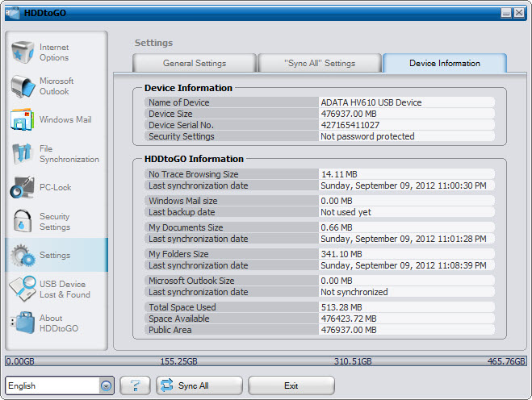Viewport: 532px width, 400px height.
Task: Click the 11:08:39 PM synchronization date
Action: 404,265
